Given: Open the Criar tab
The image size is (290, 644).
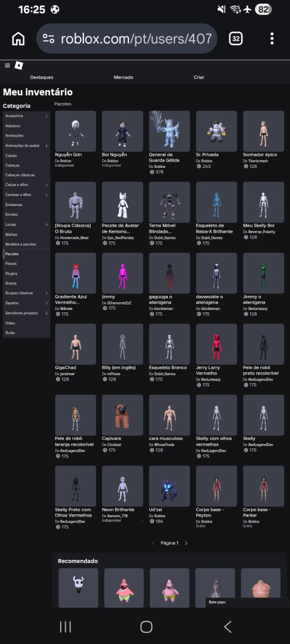Looking at the screenshot, I should 199,77.
